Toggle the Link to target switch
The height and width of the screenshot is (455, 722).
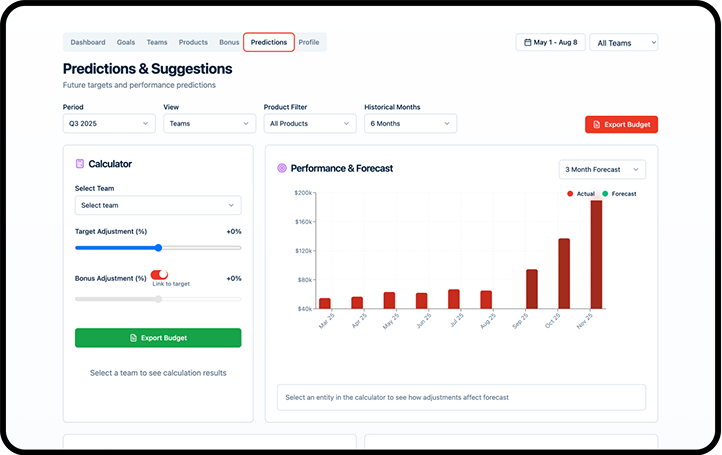click(159, 275)
